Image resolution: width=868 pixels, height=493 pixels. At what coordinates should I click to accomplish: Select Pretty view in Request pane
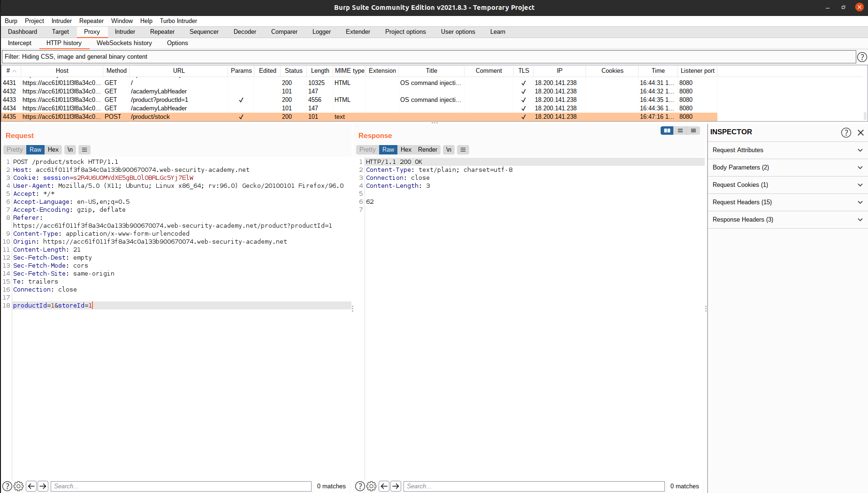pyautogui.click(x=15, y=150)
